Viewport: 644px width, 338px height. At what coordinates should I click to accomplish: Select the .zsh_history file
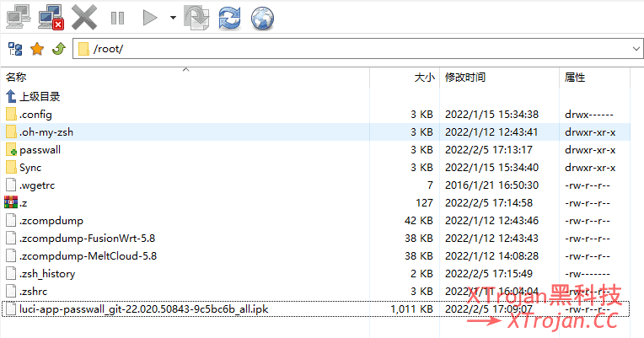47,273
